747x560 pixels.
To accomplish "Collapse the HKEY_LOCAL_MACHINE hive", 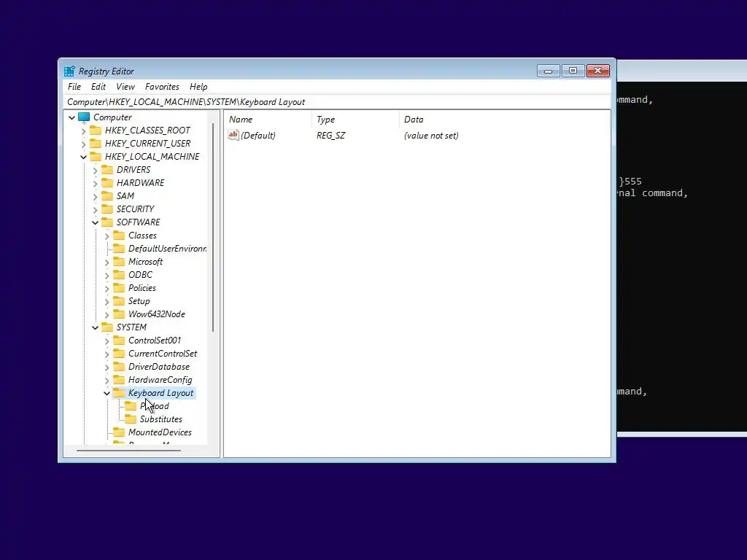I will click(84, 157).
